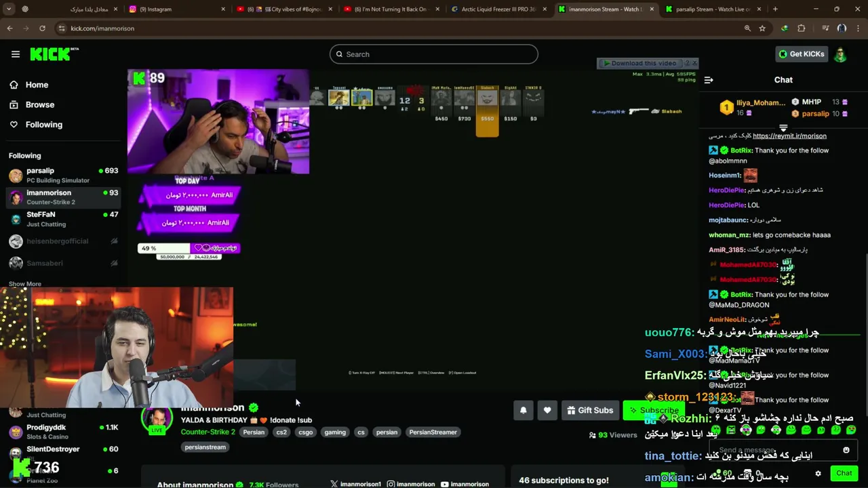Open imanmorison Instagram link
This screenshot has width=868, height=488.
coord(411,484)
